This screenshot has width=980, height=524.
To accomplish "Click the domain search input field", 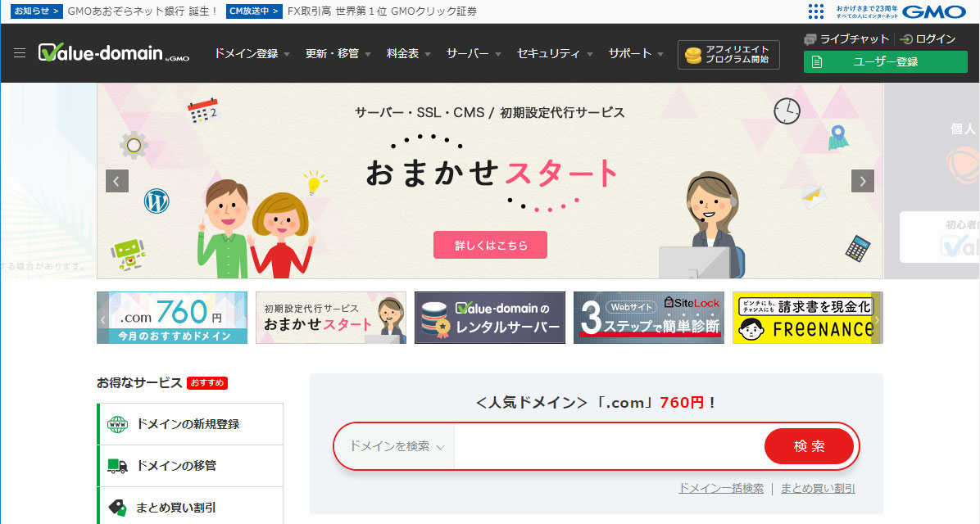I will (609, 446).
